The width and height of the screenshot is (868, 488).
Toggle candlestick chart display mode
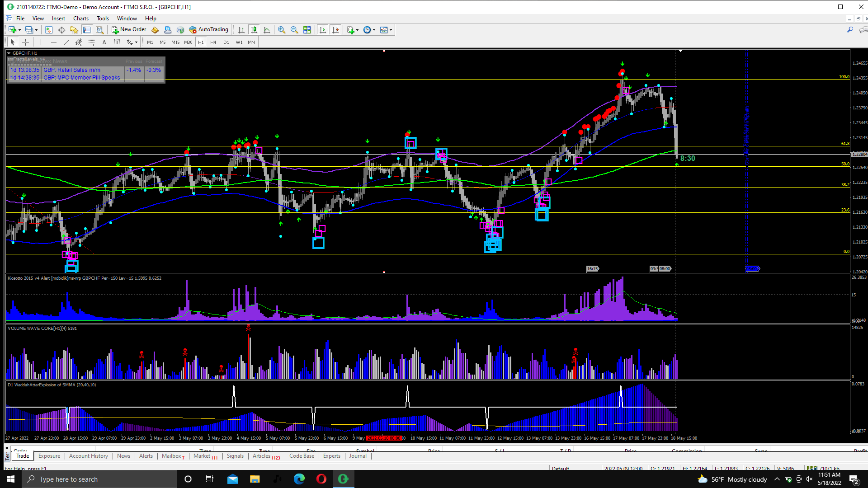point(254,30)
